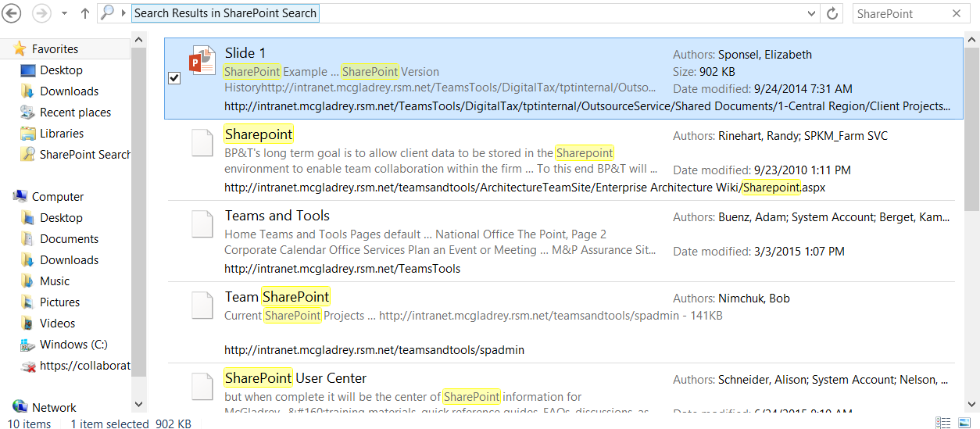This screenshot has height=429, width=980.
Task: Select the Team SharePoint result
Action: [277, 297]
